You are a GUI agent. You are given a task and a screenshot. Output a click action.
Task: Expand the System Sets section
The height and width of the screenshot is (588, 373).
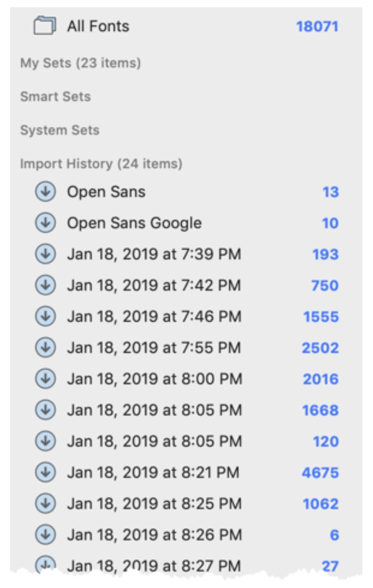click(60, 130)
